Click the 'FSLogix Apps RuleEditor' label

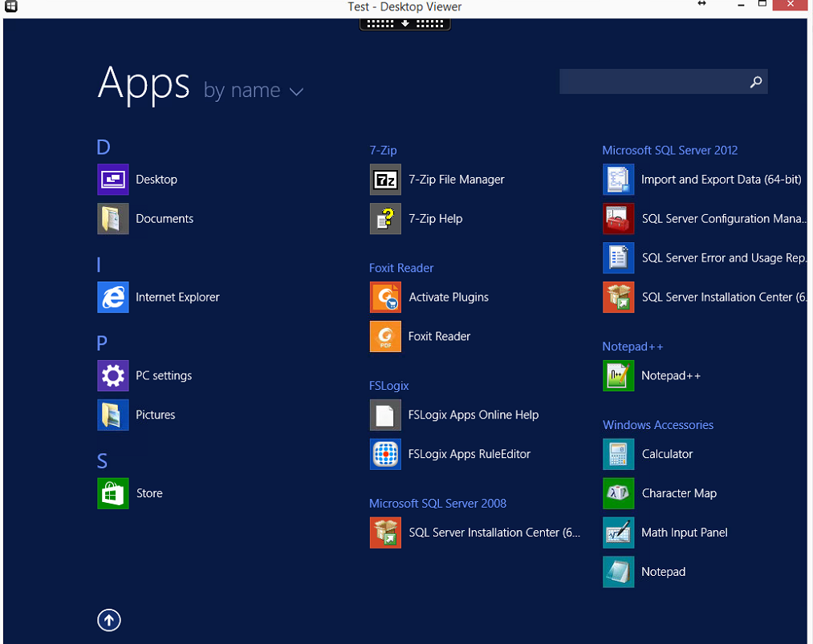(x=470, y=454)
